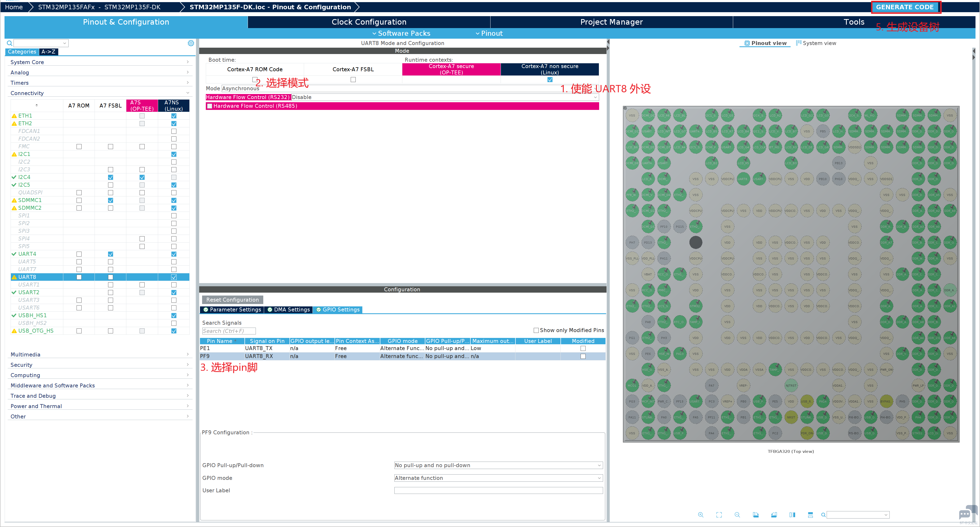Check Show only Modified Pins
This screenshot has height=527, width=980.
[x=536, y=330]
